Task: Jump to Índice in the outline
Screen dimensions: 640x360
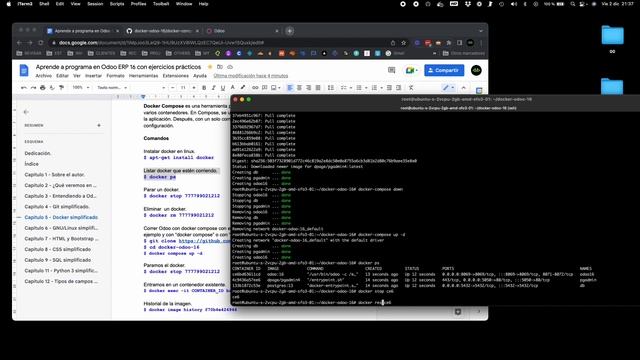Action: pos(31,164)
